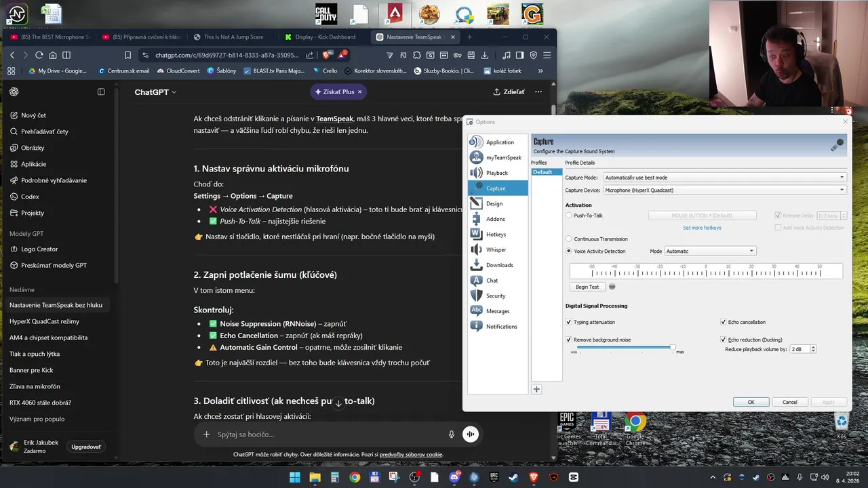This screenshot has width=868, height=488.
Task: Click Cancel in the Options dialog
Action: tap(790, 402)
